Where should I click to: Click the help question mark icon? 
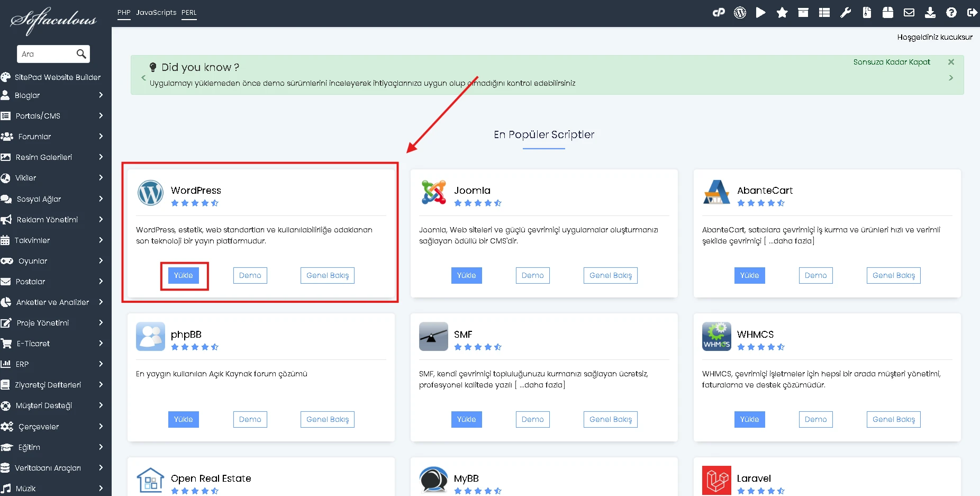[x=951, y=12]
